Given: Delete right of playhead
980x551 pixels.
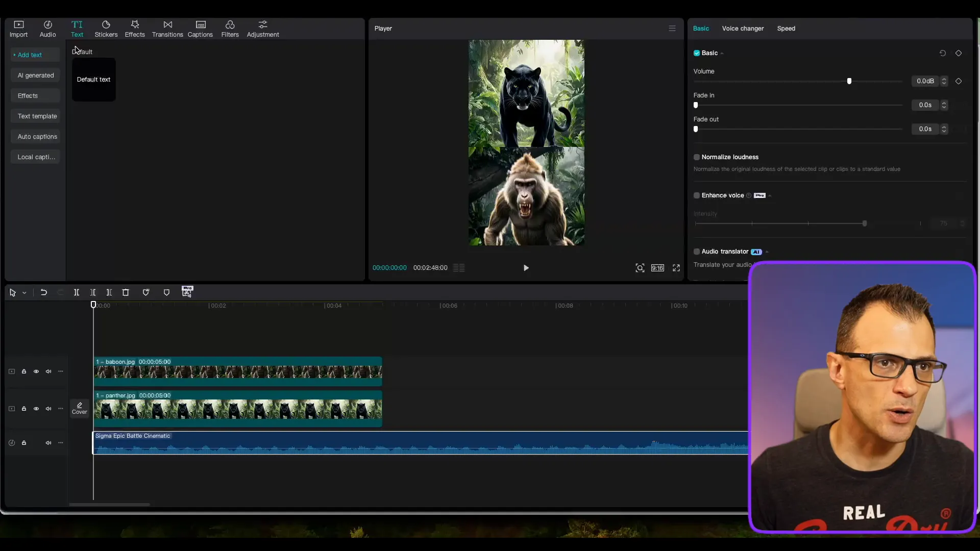Looking at the screenshot, I should (x=109, y=292).
